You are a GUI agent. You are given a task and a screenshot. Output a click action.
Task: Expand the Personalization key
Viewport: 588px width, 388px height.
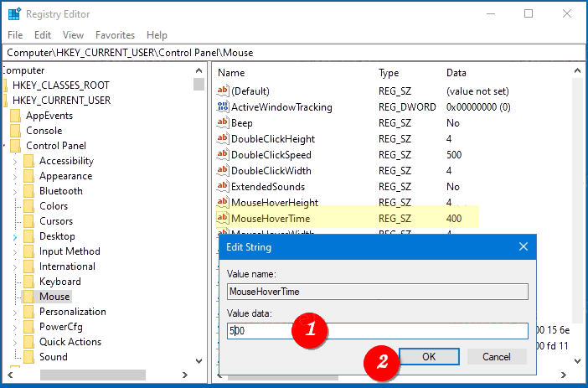tap(14, 313)
